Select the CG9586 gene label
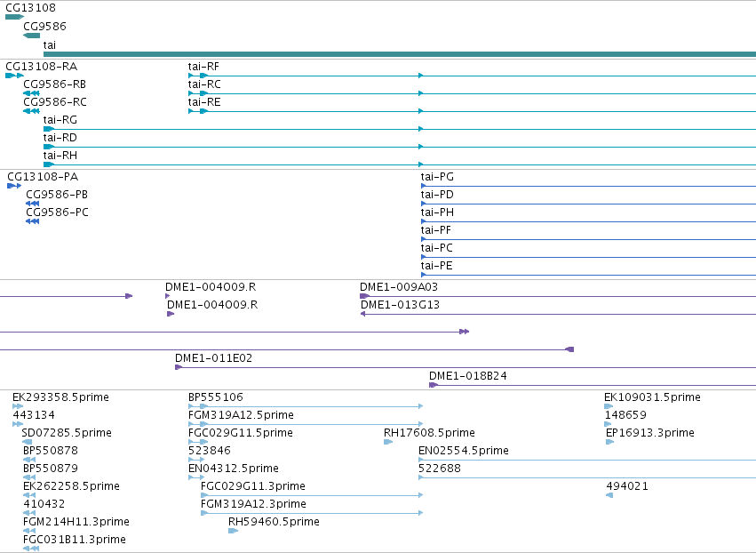756x553 pixels. 44,27
